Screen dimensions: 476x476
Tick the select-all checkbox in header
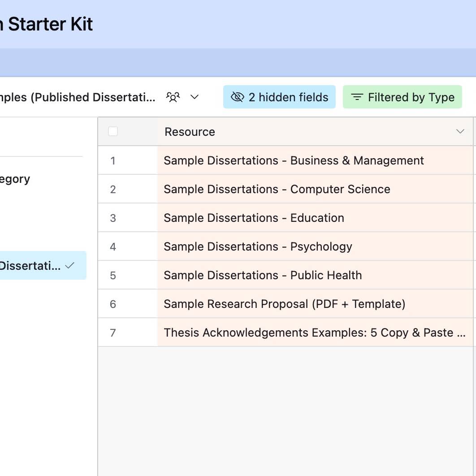pos(113,131)
